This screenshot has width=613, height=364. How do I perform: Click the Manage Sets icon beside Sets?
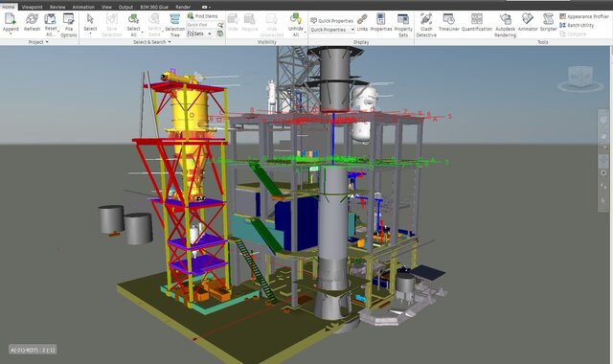220,34
